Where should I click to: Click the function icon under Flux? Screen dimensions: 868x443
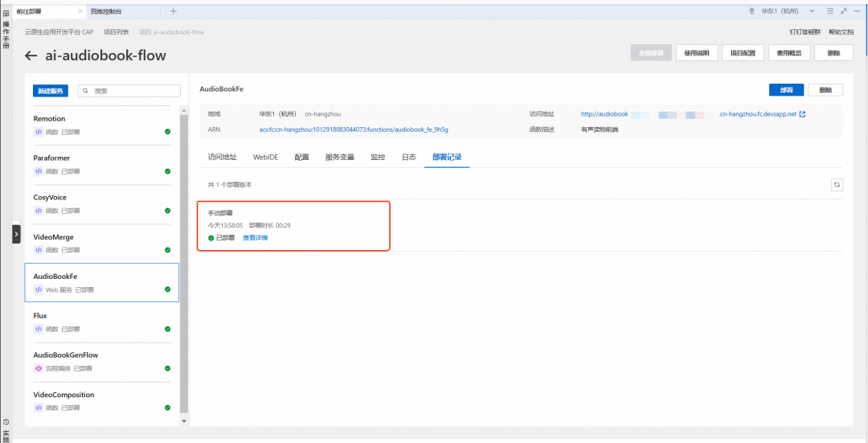pos(39,329)
